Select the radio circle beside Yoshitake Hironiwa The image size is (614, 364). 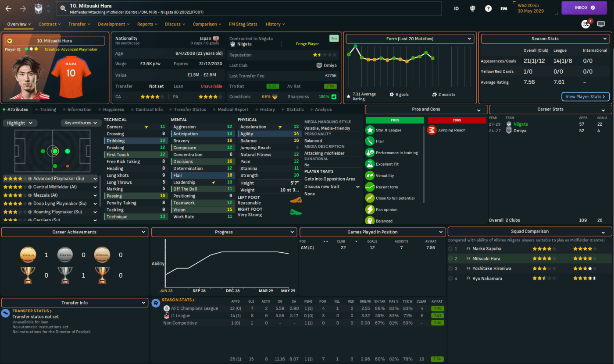[x=450, y=269]
